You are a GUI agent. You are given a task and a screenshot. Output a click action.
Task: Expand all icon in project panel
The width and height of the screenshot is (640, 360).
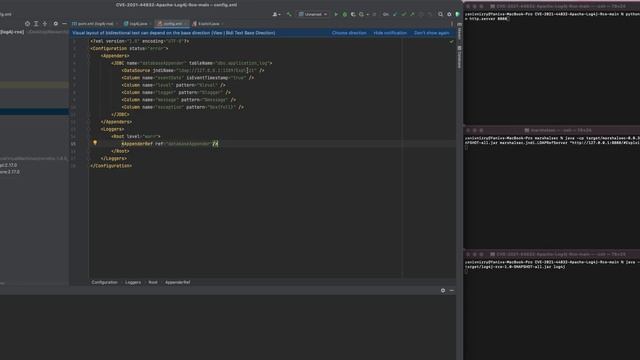[x=36, y=24]
